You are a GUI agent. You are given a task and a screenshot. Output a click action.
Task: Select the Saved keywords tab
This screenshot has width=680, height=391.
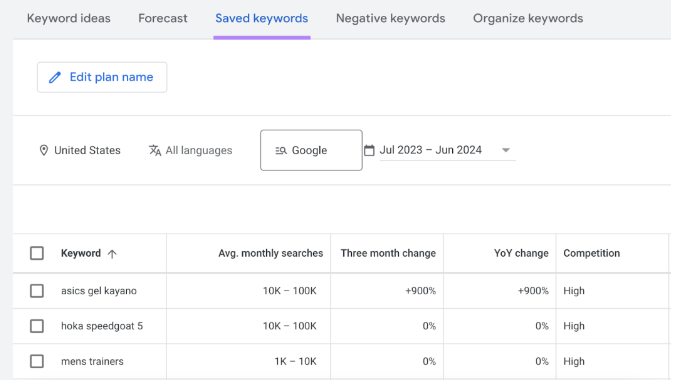pos(262,18)
